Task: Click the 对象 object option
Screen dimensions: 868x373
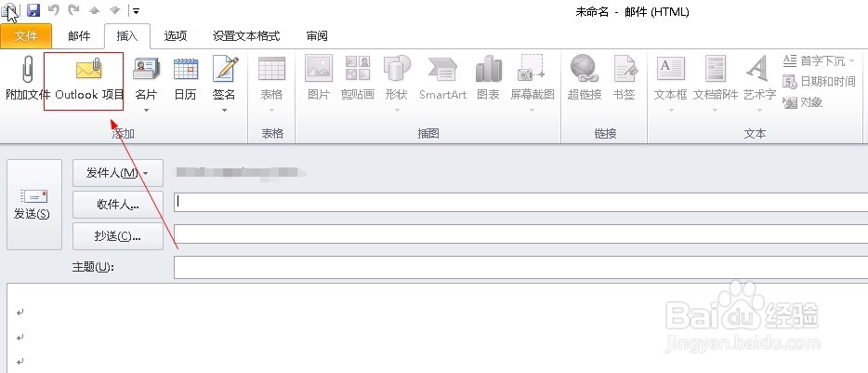Action: coord(802,102)
